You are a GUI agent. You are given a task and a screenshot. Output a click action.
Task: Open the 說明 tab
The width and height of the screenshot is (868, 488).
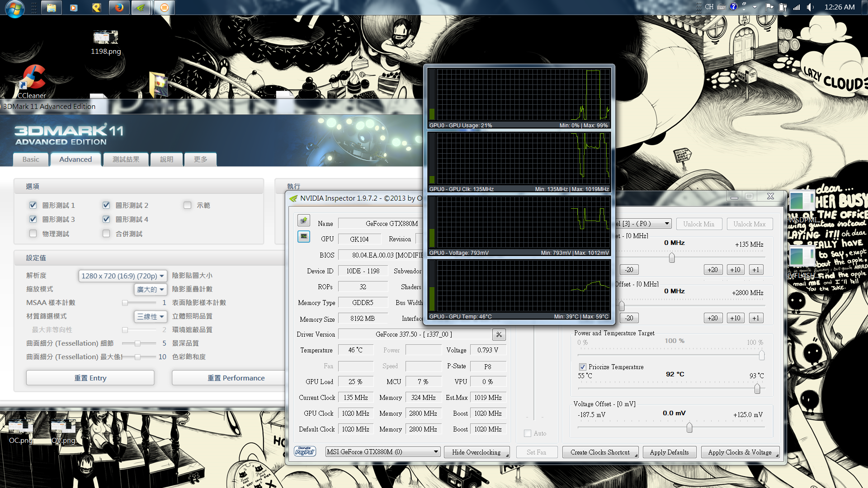pos(167,159)
